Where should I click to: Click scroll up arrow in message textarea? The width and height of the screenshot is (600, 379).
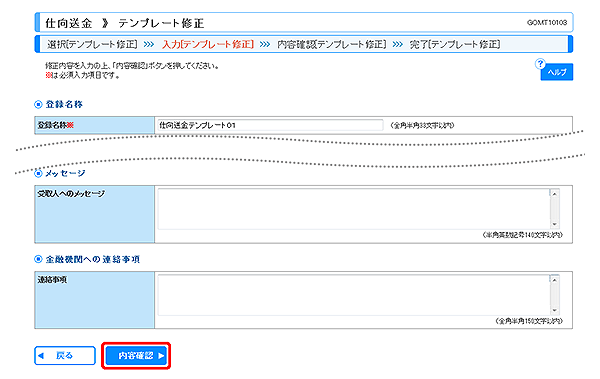tap(554, 194)
